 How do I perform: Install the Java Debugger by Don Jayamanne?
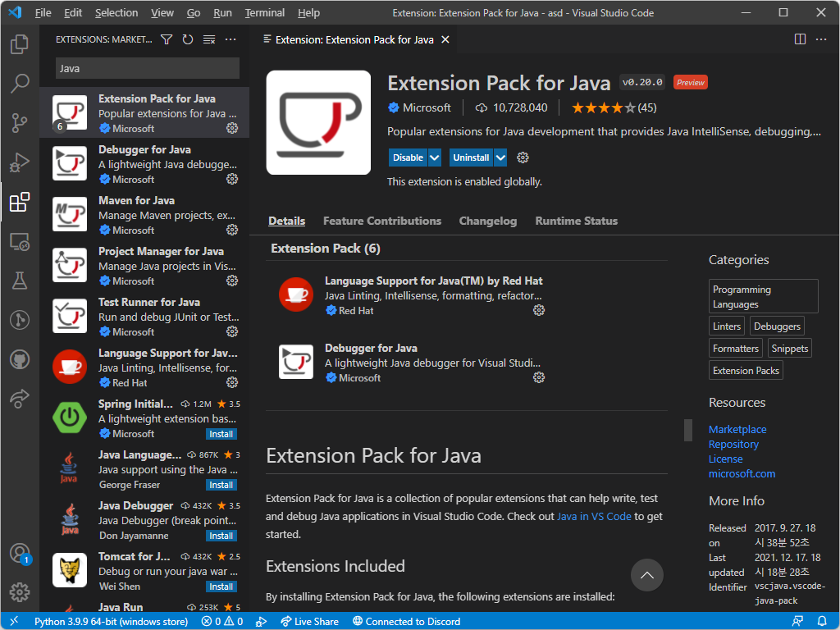tap(221, 536)
